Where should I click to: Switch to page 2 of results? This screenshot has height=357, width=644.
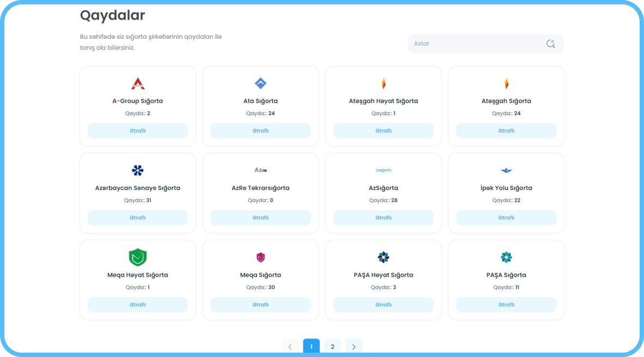pos(332,347)
